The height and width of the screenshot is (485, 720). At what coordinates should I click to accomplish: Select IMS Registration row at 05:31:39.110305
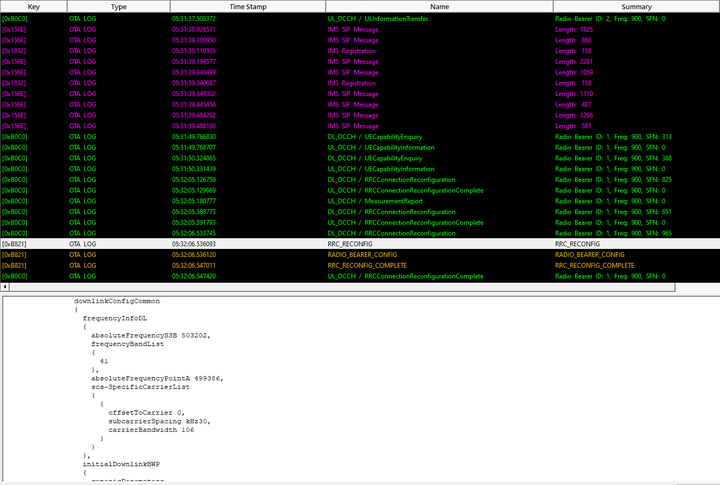[360, 51]
